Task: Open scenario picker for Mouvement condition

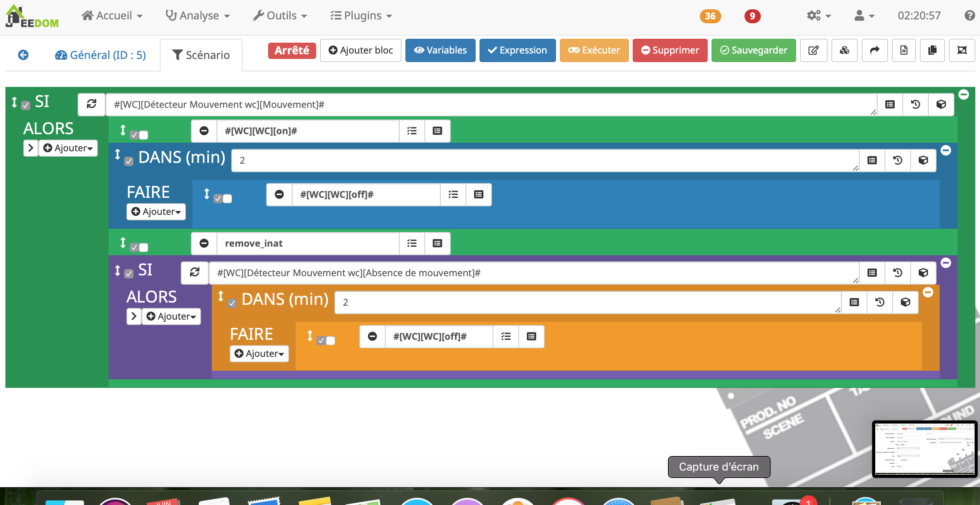Action: pos(916,104)
